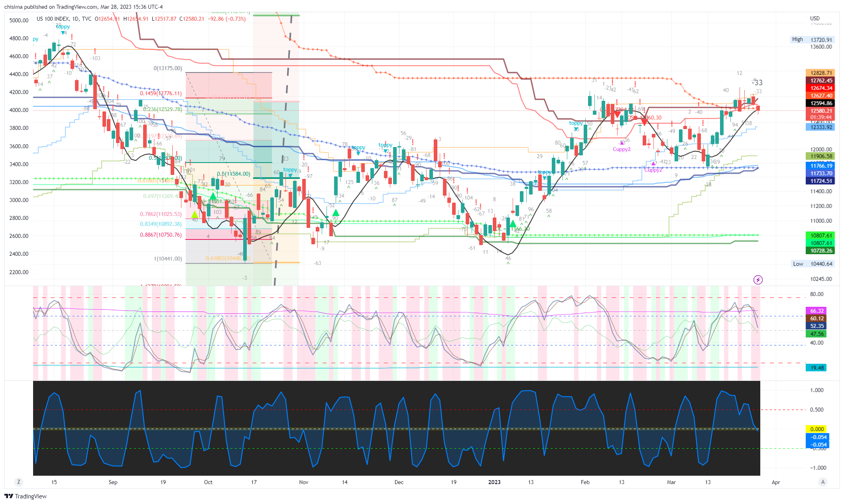Click the red down-triangle signal in February
The image size is (844, 504).
coord(617,115)
